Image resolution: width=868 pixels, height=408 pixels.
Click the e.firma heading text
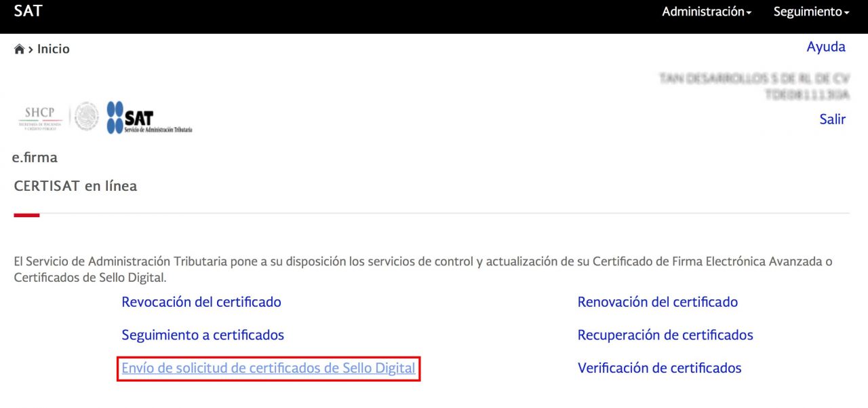35,157
